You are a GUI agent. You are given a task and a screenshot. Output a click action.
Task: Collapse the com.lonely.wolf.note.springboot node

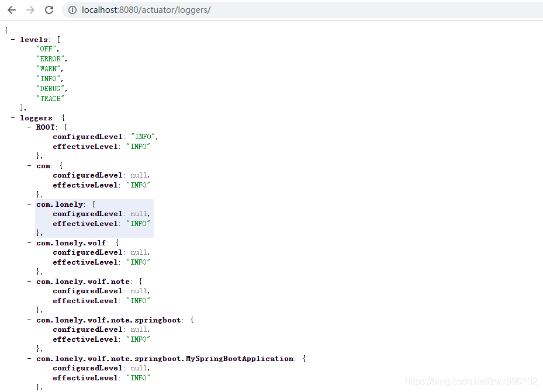29,320
